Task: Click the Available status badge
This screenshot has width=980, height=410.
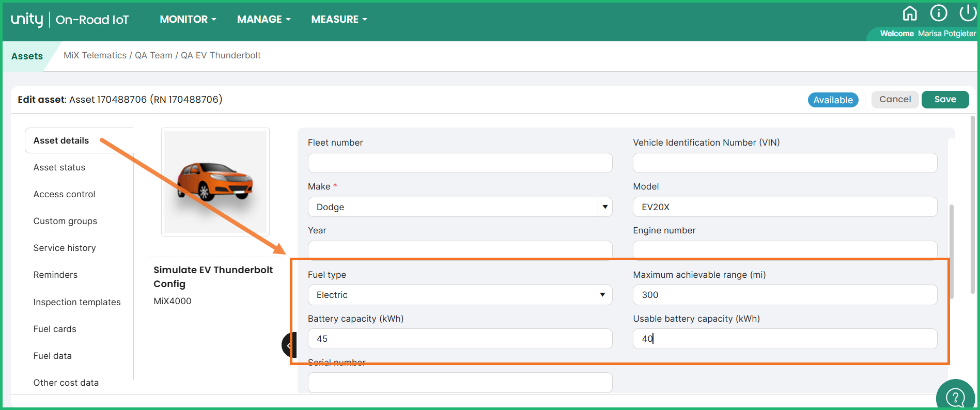Action: pos(833,100)
